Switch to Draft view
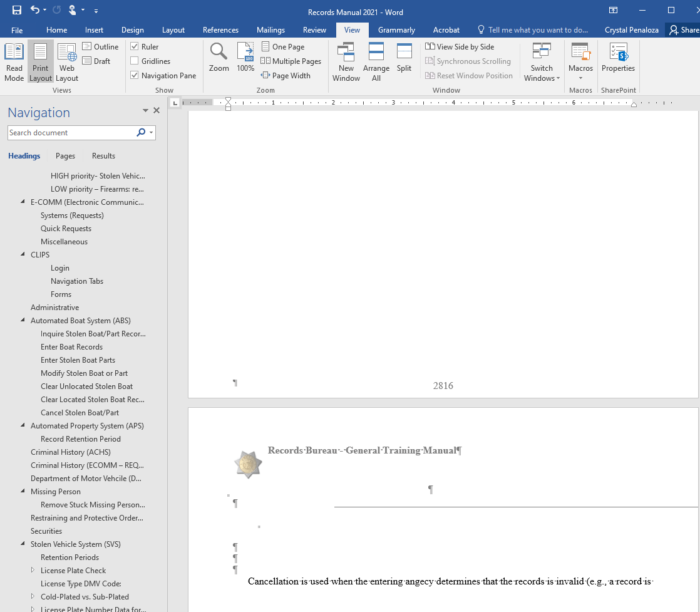700x612 pixels. [x=96, y=61]
